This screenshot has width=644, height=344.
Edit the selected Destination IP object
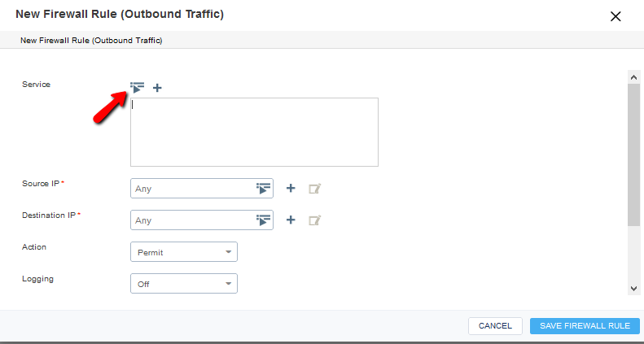[314, 220]
